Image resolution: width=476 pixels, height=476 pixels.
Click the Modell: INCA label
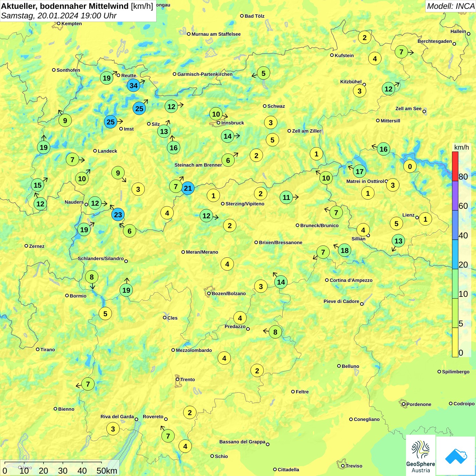click(451, 6)
